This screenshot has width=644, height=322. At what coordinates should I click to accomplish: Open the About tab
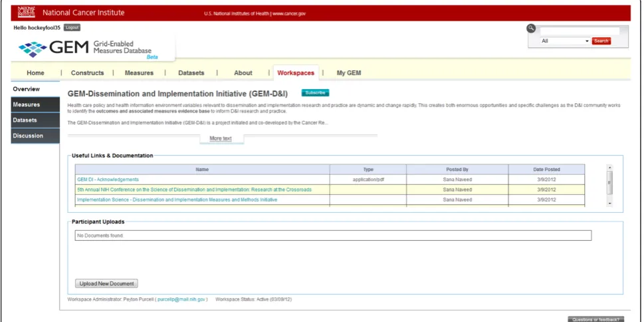[243, 73]
